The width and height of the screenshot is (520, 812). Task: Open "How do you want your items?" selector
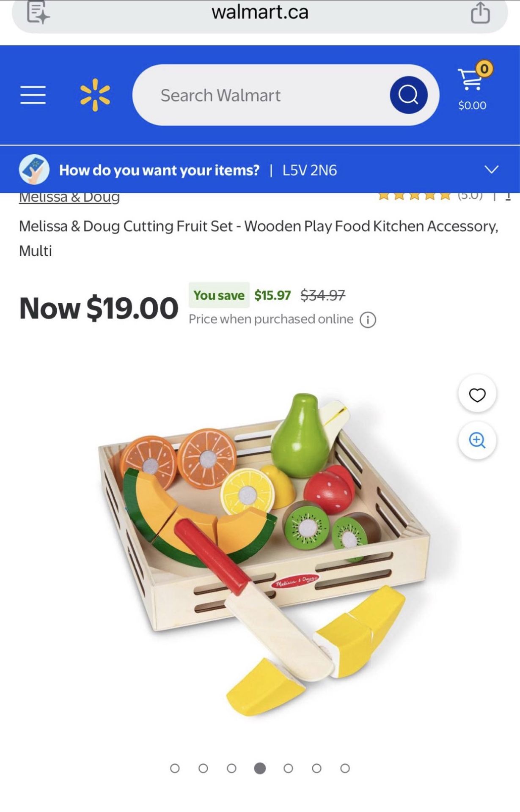[159, 170]
